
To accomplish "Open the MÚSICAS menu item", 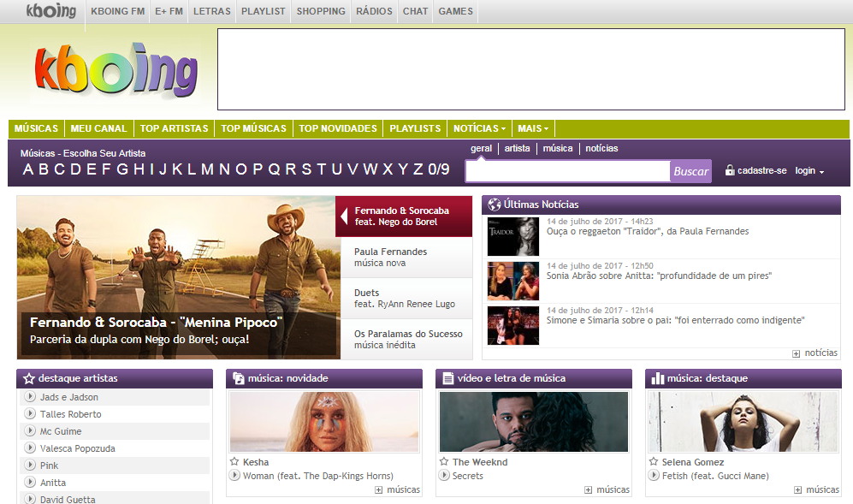I will [x=37, y=128].
